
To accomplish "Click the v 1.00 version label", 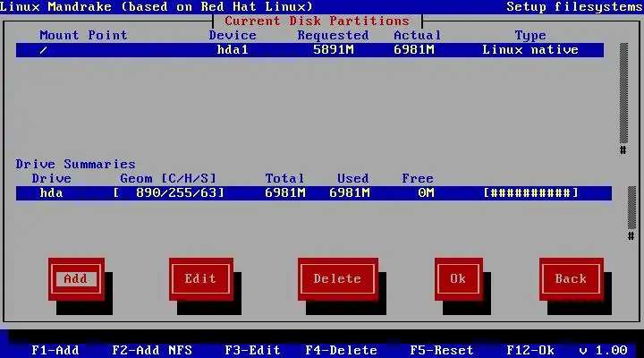I will [x=603, y=350].
